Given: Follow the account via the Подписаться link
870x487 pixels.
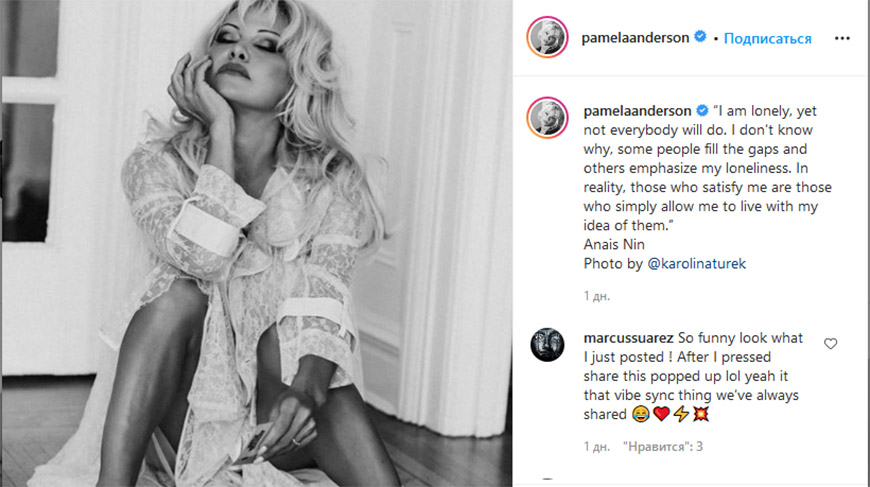Looking at the screenshot, I should 767,38.
